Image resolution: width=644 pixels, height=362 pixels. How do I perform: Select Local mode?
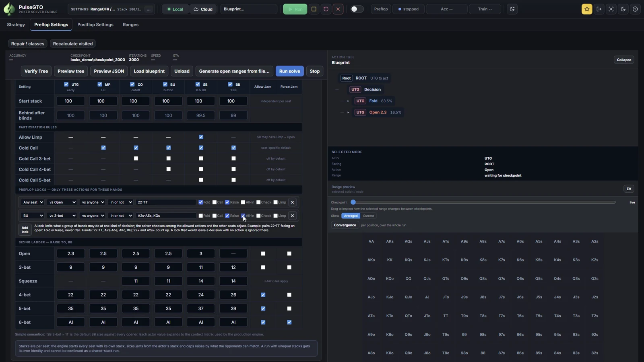click(175, 9)
